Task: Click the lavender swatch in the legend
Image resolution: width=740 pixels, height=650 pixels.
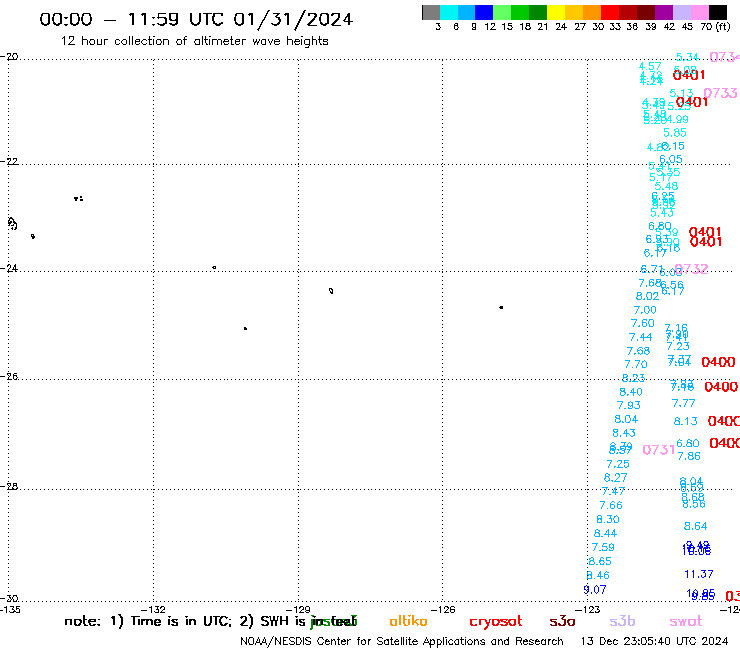Action: 681,12
